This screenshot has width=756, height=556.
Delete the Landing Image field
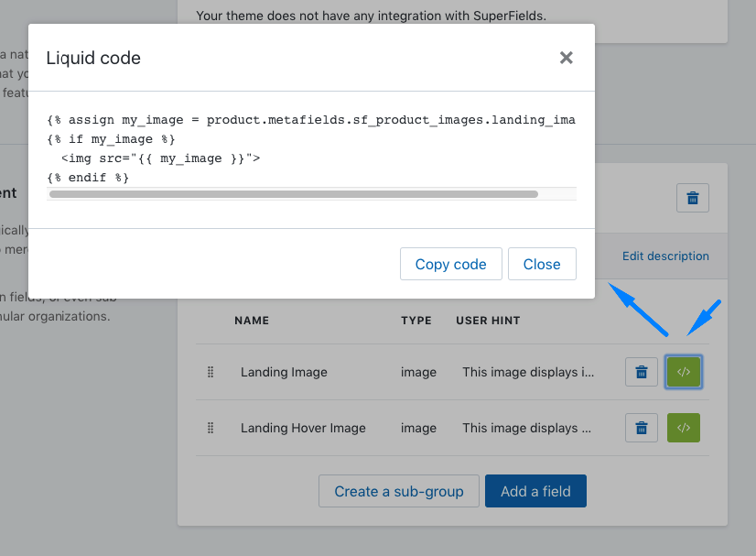click(x=642, y=372)
